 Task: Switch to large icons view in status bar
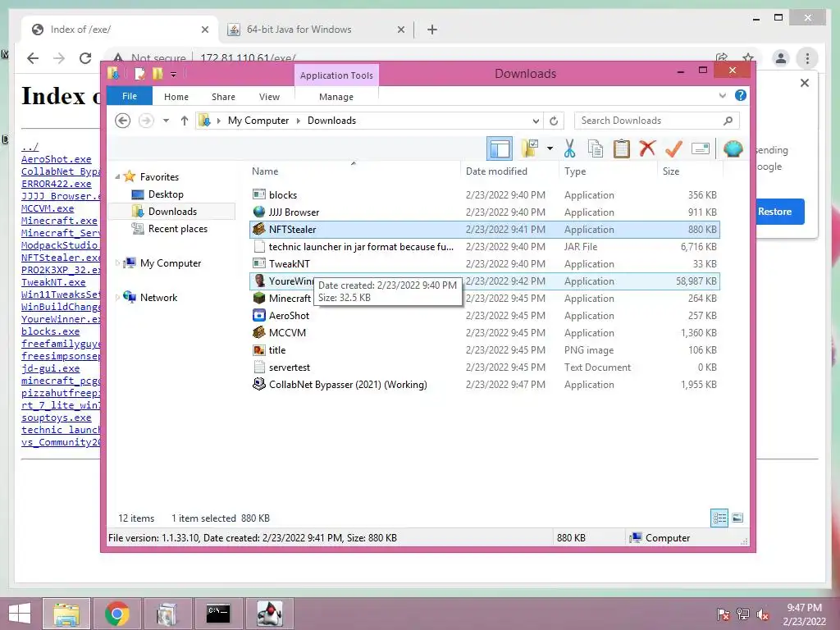pyautogui.click(x=737, y=518)
